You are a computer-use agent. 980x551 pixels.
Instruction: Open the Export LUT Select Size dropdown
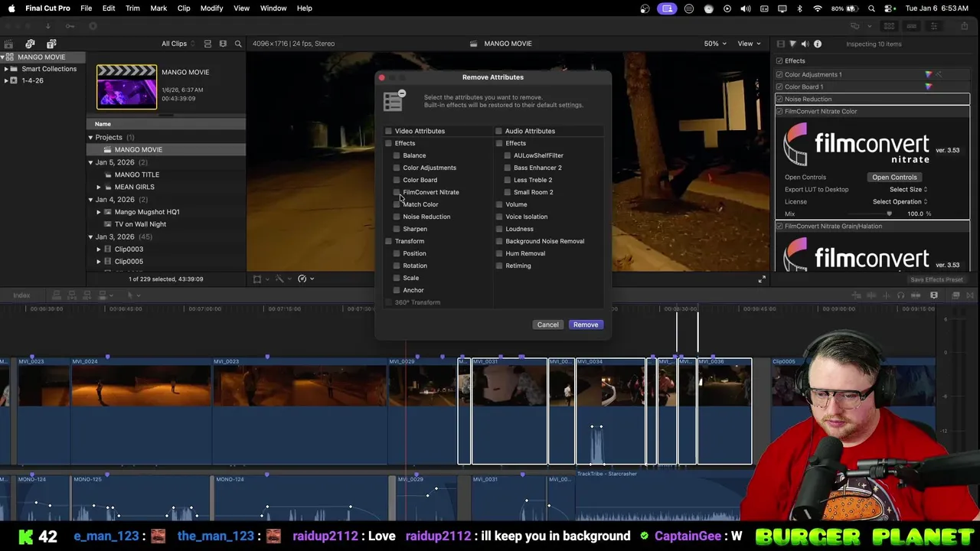tap(908, 189)
